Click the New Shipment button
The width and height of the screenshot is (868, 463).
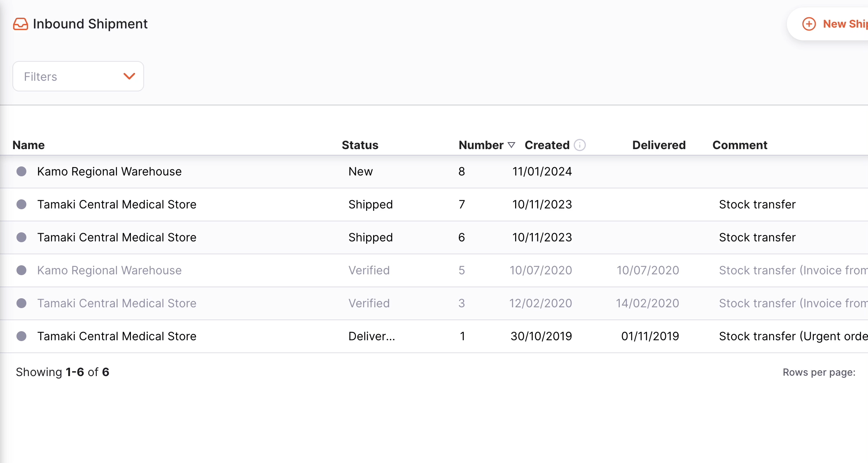(x=828, y=24)
